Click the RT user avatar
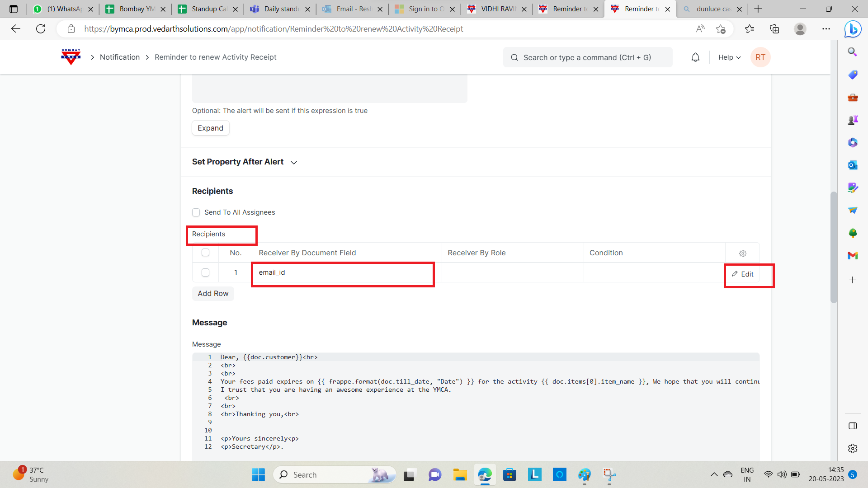868x488 pixels. (x=760, y=57)
